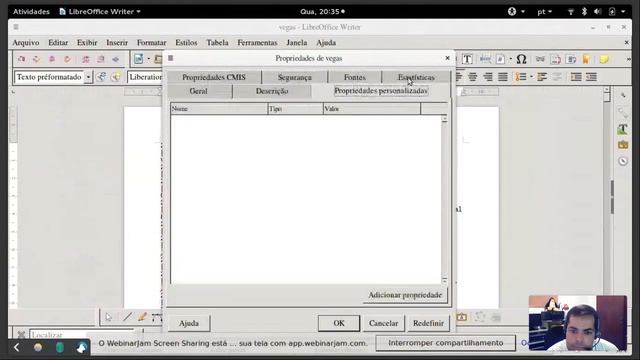Click the Nome column header
The height and width of the screenshot is (360, 640).
(x=219, y=109)
